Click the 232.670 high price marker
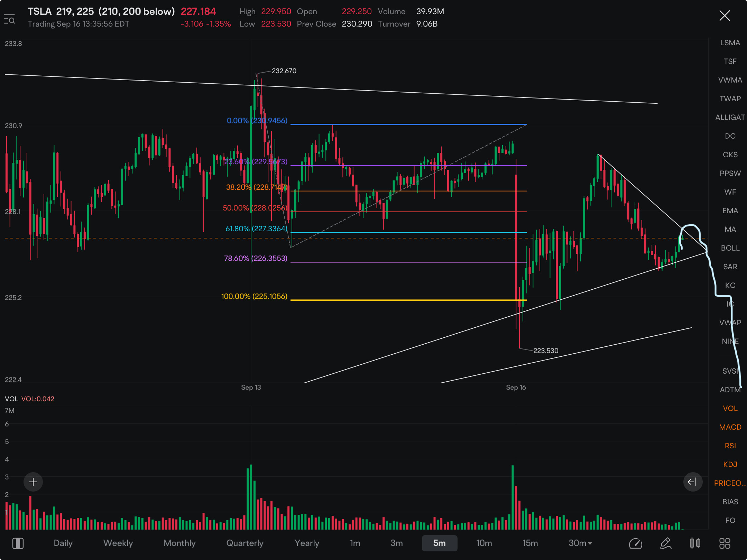This screenshot has width=747, height=560. click(284, 71)
